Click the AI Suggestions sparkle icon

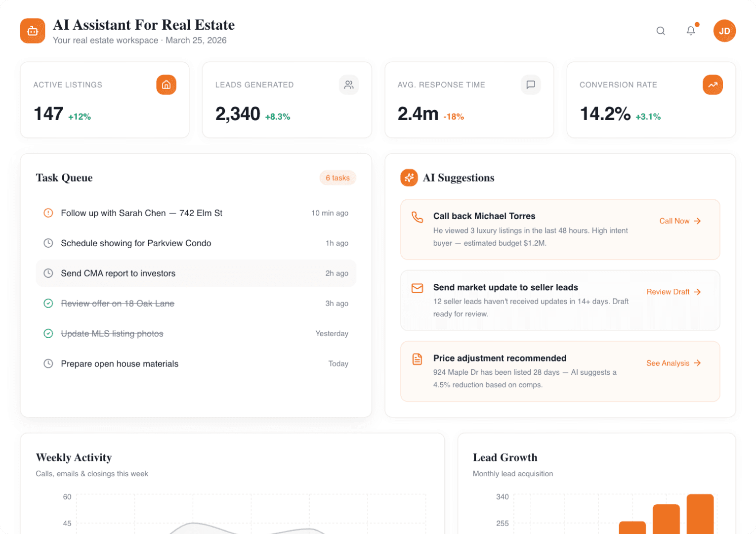pyautogui.click(x=409, y=178)
